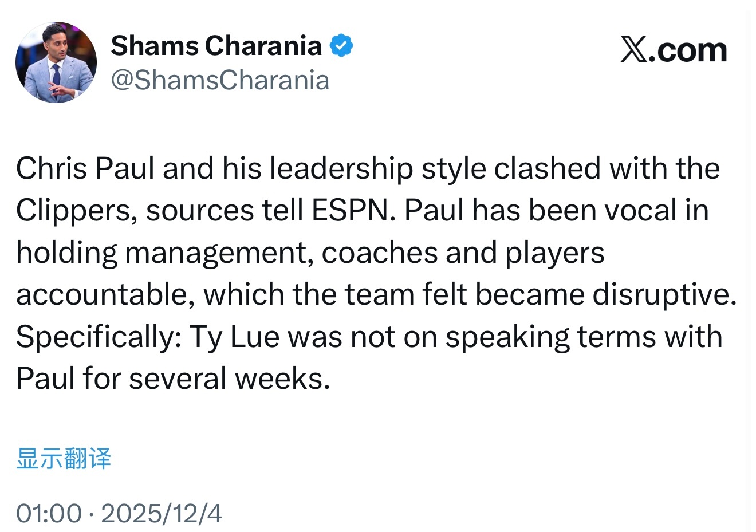Click the @ShamsCharania handle
Image resolution: width=756 pixels, height=532 pixels.
click(220, 80)
